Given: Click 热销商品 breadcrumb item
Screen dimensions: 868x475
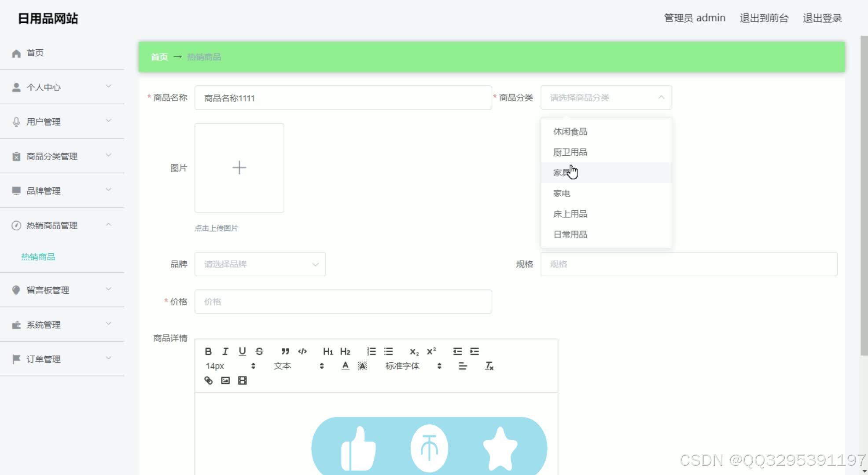Looking at the screenshot, I should (x=204, y=57).
